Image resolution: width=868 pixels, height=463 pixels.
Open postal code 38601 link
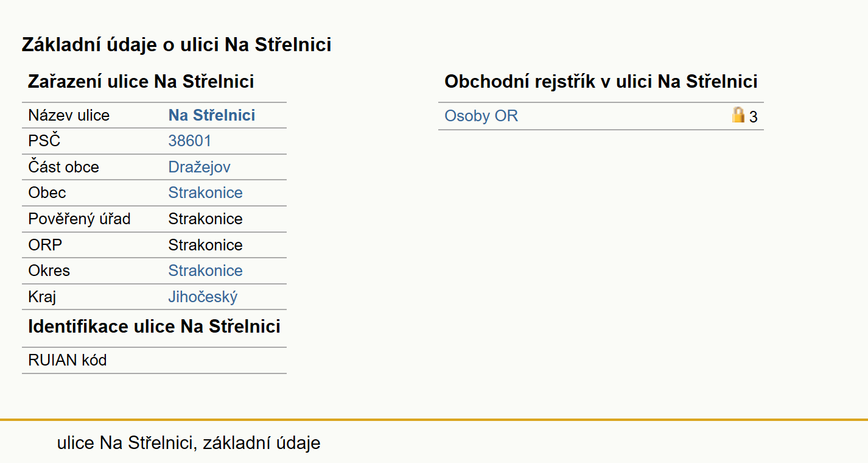(190, 141)
